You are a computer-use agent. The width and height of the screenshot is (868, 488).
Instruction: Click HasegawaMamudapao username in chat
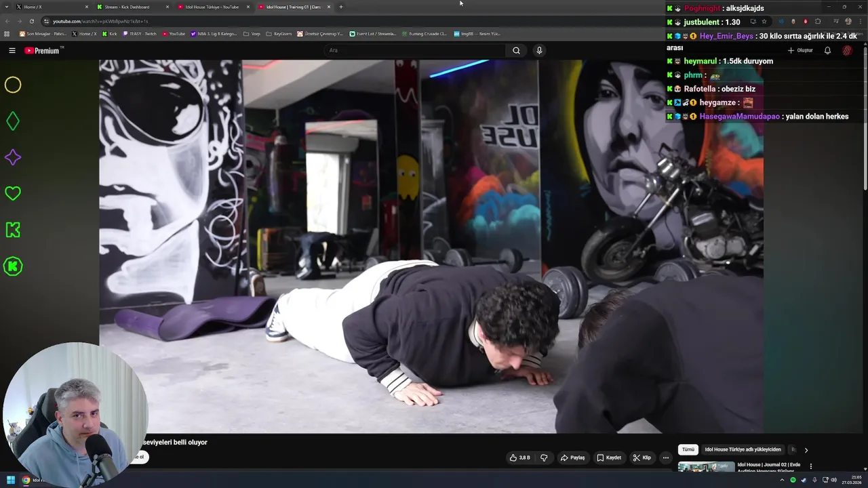pos(739,117)
